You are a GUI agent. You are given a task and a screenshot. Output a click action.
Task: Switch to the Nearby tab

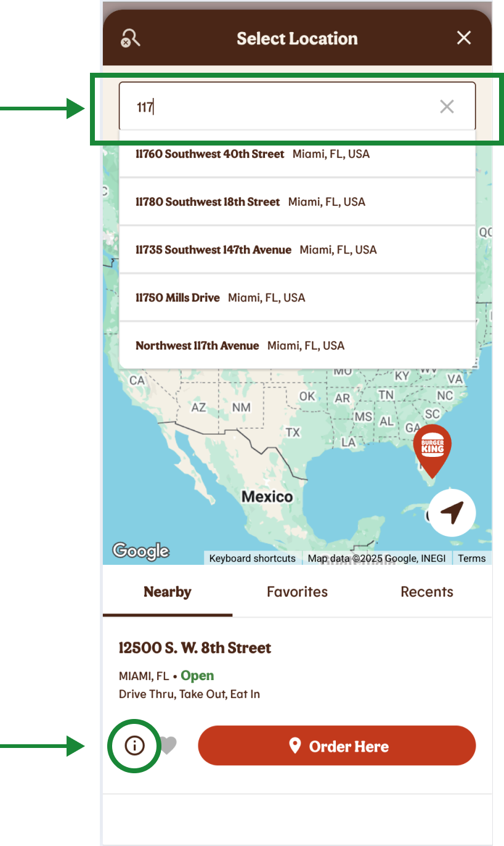tap(168, 592)
